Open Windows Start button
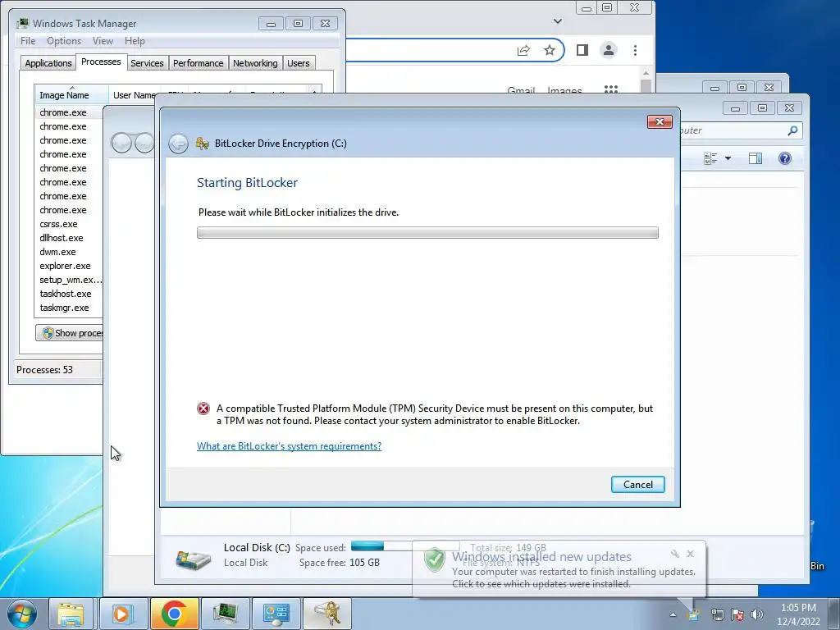840x630 pixels. [22, 614]
